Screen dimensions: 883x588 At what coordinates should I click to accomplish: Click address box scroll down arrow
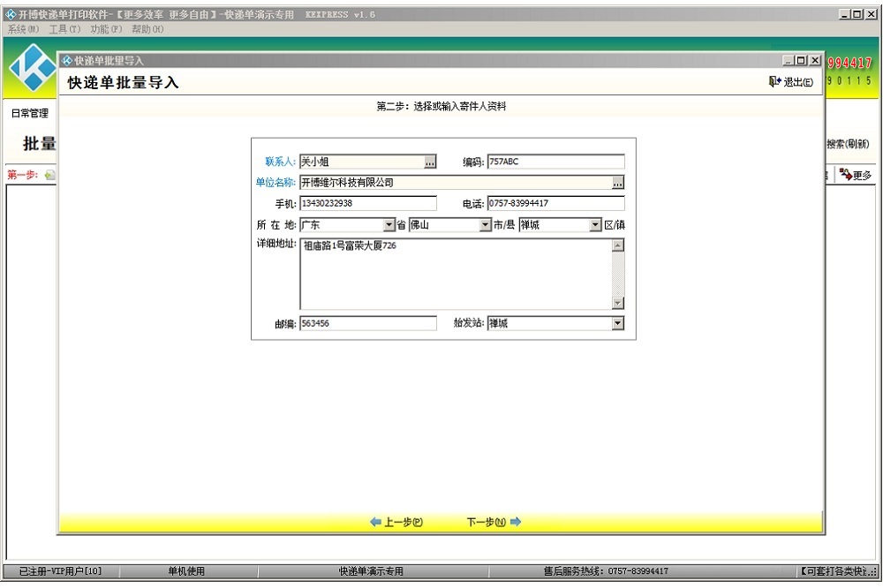[618, 303]
